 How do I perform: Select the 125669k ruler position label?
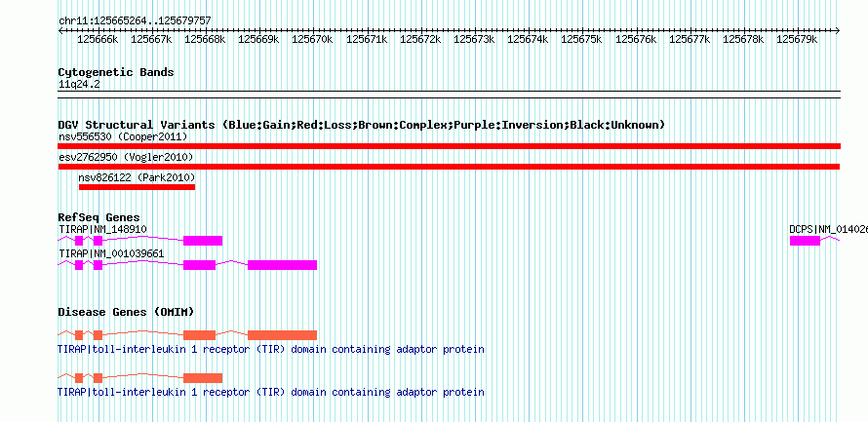coord(258,39)
